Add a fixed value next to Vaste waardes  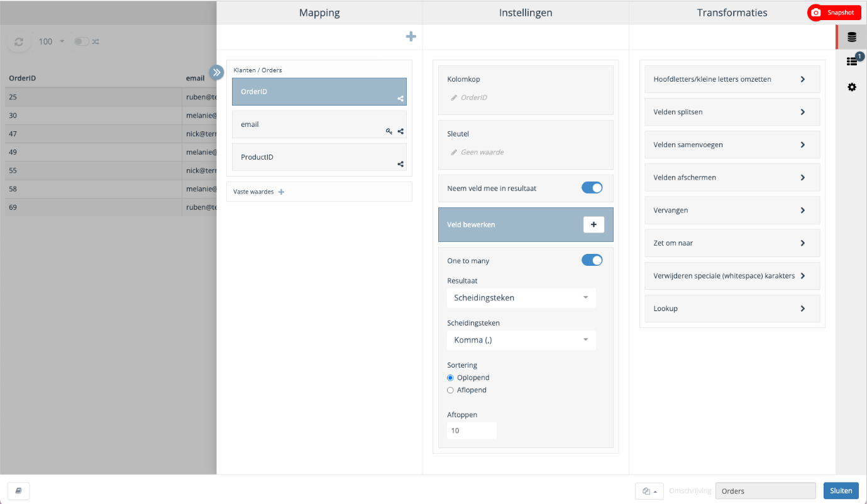pyautogui.click(x=281, y=192)
